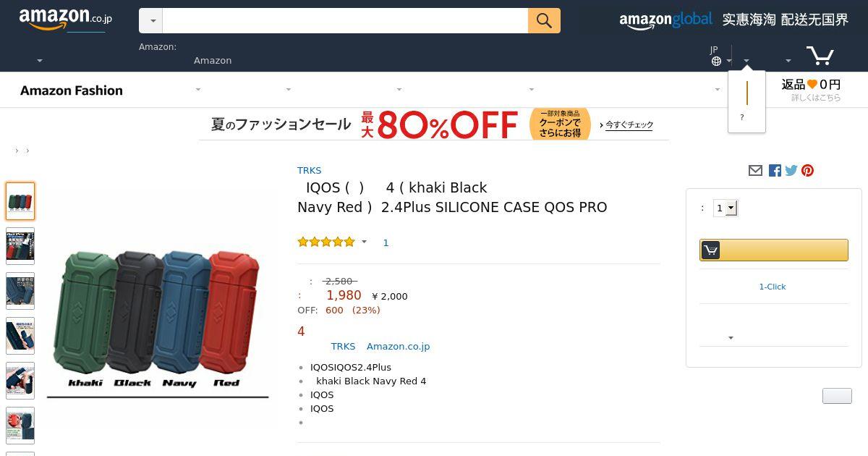Image resolution: width=868 pixels, height=456 pixels.
Task: Share product via email envelope icon
Action: point(755,171)
